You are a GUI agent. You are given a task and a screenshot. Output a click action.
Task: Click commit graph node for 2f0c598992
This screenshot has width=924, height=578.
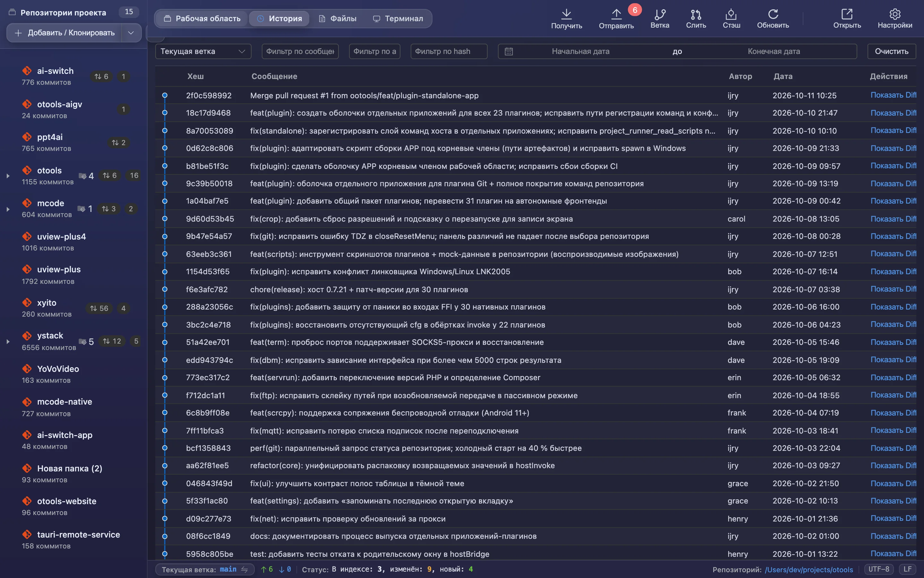coord(165,95)
